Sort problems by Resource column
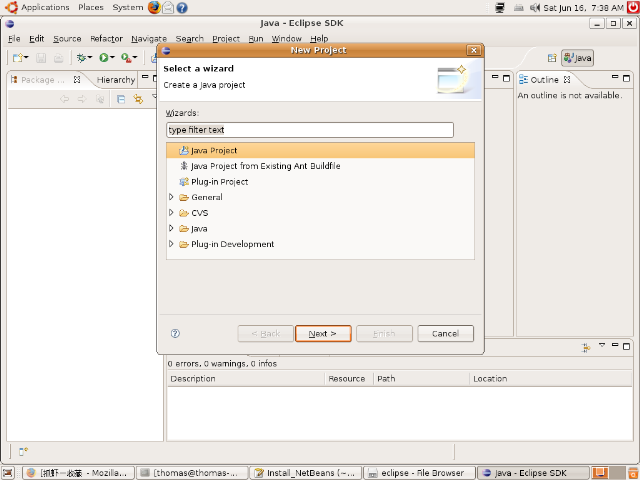This screenshot has width=640, height=480. 349,379
